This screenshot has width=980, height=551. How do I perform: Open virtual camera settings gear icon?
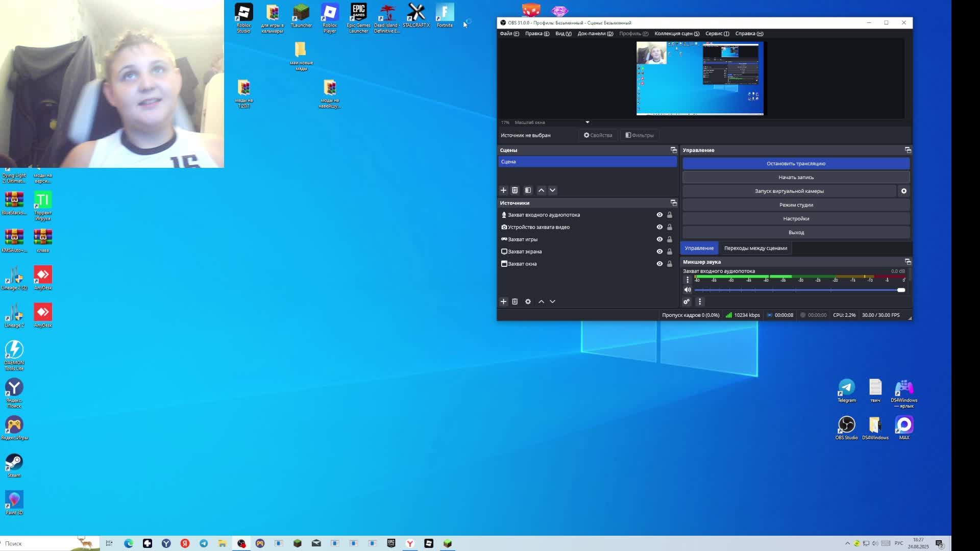903,191
